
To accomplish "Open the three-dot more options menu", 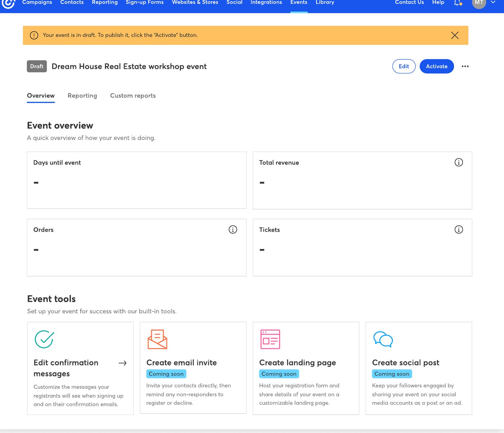I will tap(465, 66).
